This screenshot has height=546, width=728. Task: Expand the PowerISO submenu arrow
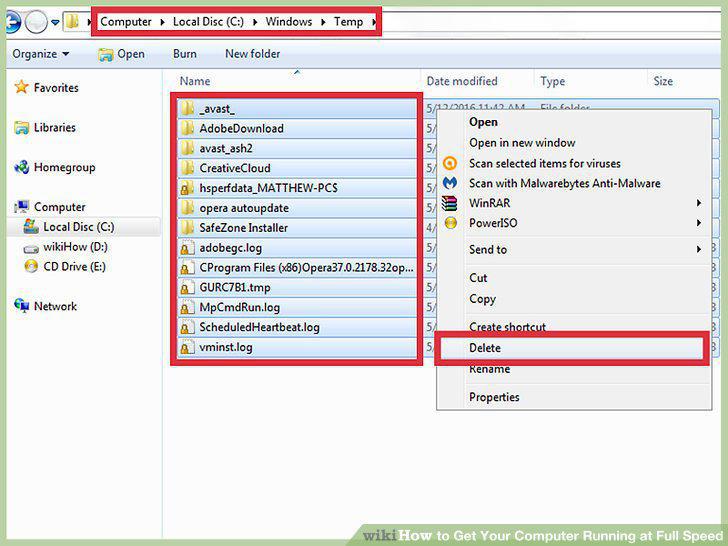click(698, 223)
